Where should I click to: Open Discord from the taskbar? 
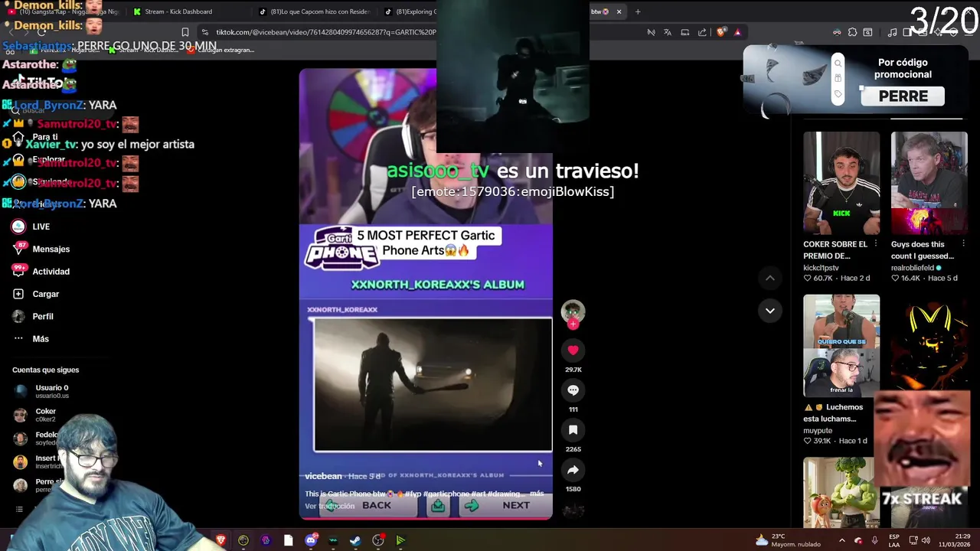point(310,540)
